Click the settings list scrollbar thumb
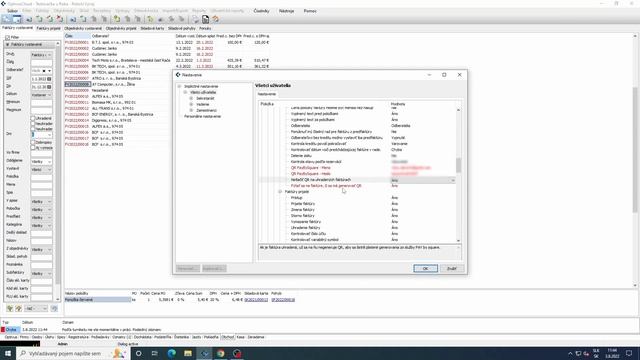Screen dimensions: 640x360 [458, 165]
